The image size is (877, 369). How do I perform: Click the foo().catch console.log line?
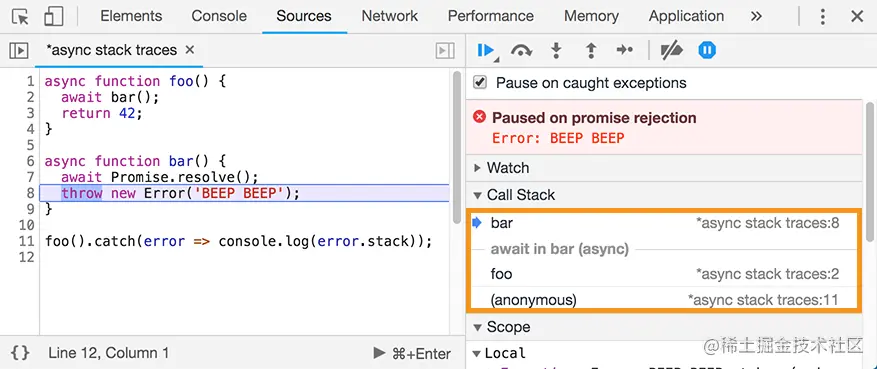[238, 242]
